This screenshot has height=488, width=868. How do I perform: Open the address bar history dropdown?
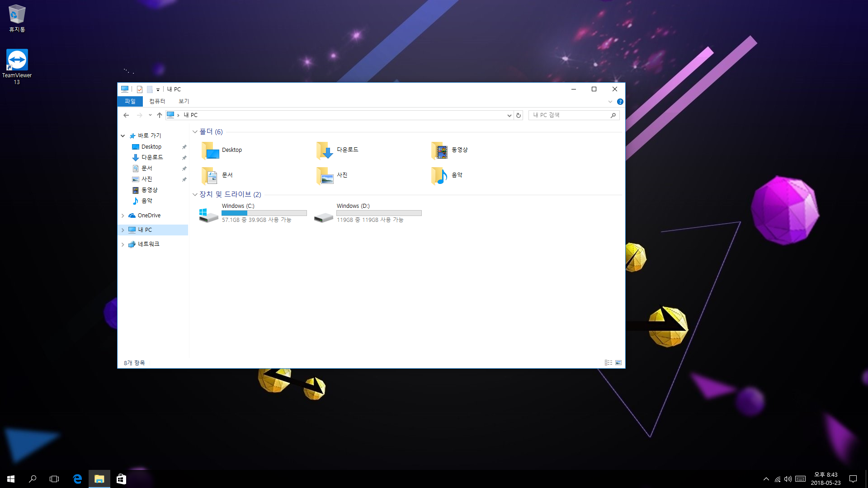(509, 115)
